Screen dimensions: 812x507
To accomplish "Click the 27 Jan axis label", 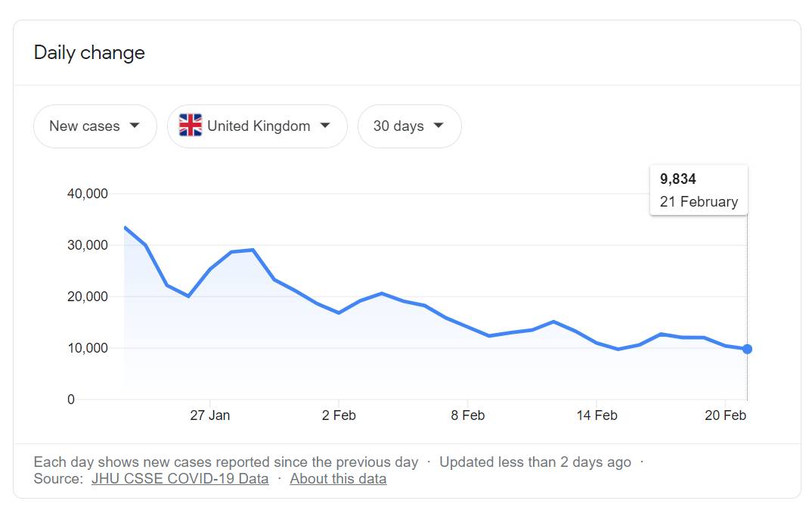I will tap(210, 415).
